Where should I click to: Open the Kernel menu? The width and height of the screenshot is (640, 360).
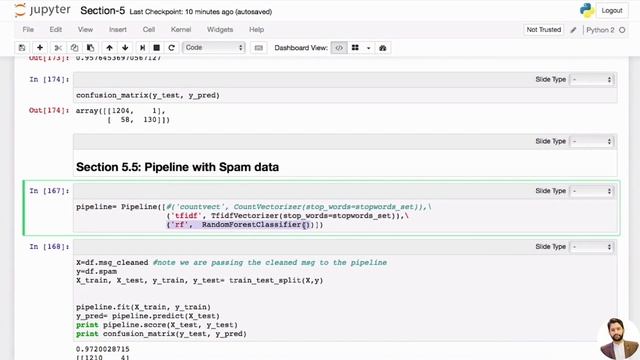[x=181, y=29]
